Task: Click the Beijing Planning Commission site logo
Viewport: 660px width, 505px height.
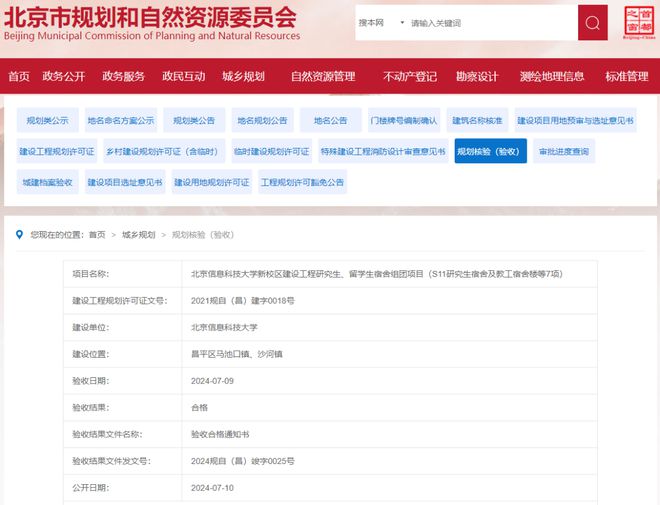Action: point(151,23)
